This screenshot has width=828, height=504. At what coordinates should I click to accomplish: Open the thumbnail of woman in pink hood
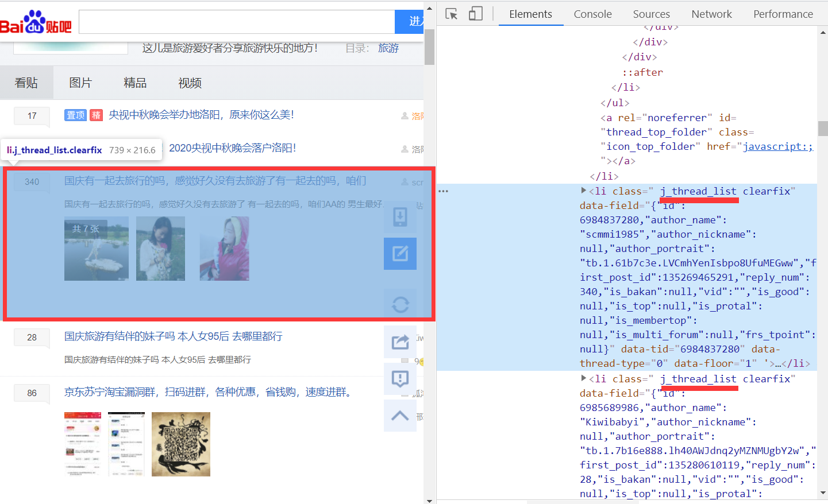[x=224, y=249]
